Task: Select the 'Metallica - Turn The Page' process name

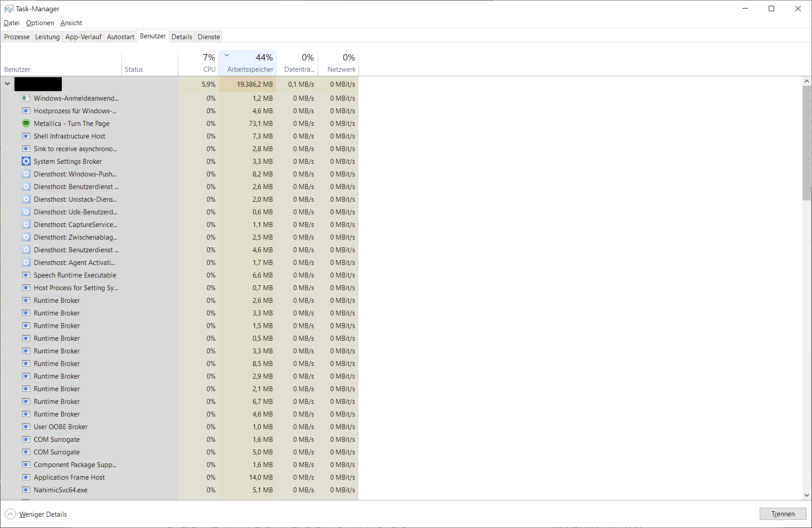Action: coord(72,123)
